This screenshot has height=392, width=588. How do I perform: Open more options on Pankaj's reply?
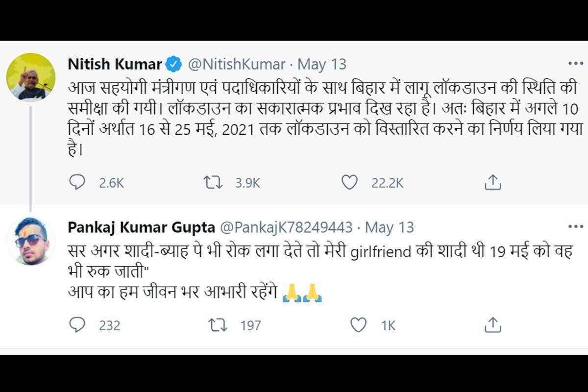click(x=575, y=227)
